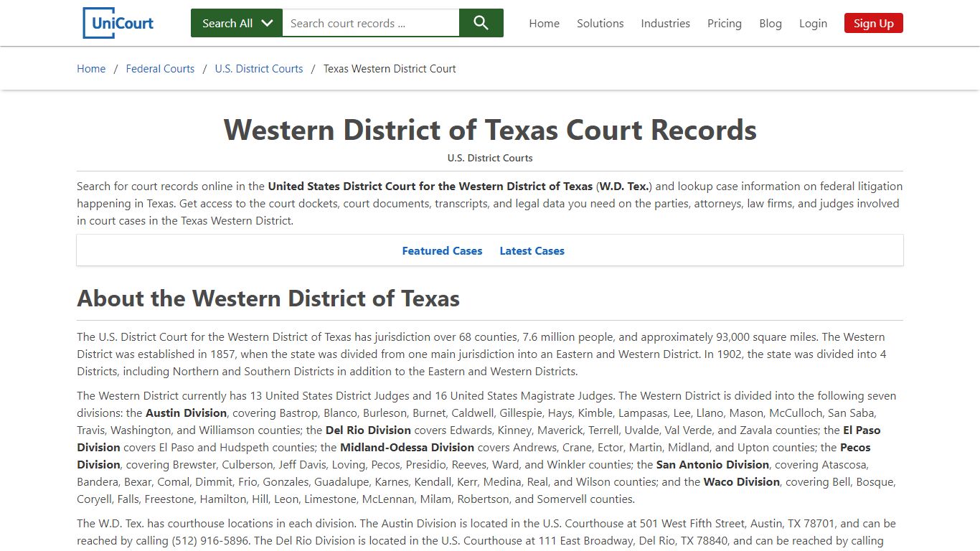
Task: Click Texas Western District Court breadcrumb text
Action: point(390,69)
